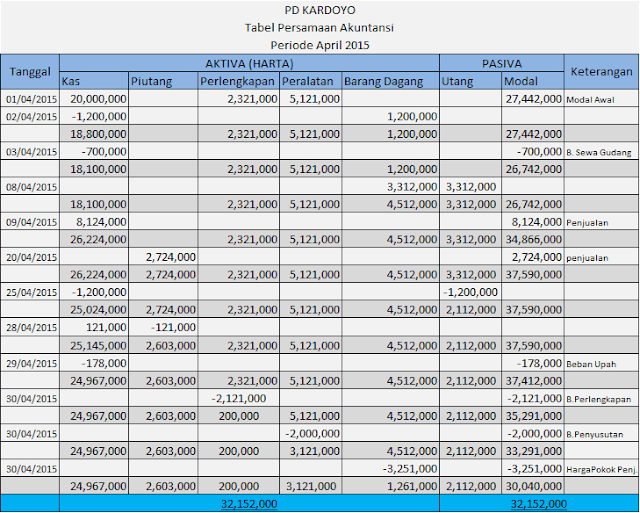
Task: Click the Modal balance 34,866,000
Action: [x=534, y=239]
